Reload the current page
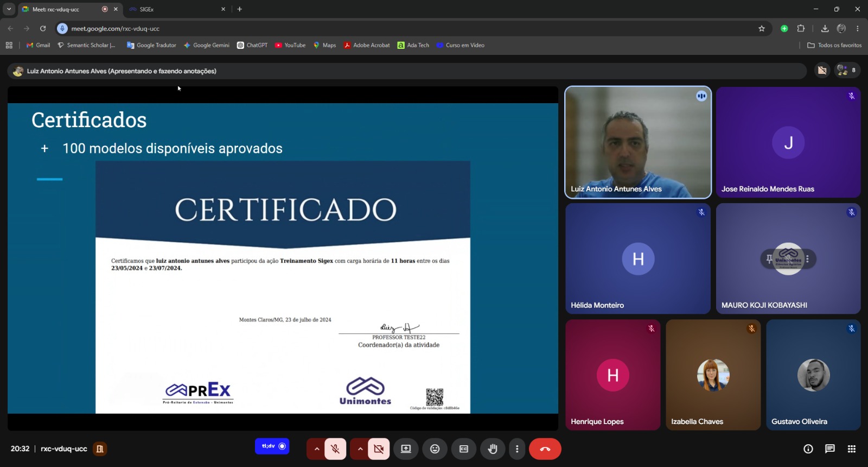Image resolution: width=868 pixels, height=467 pixels. 43,29
